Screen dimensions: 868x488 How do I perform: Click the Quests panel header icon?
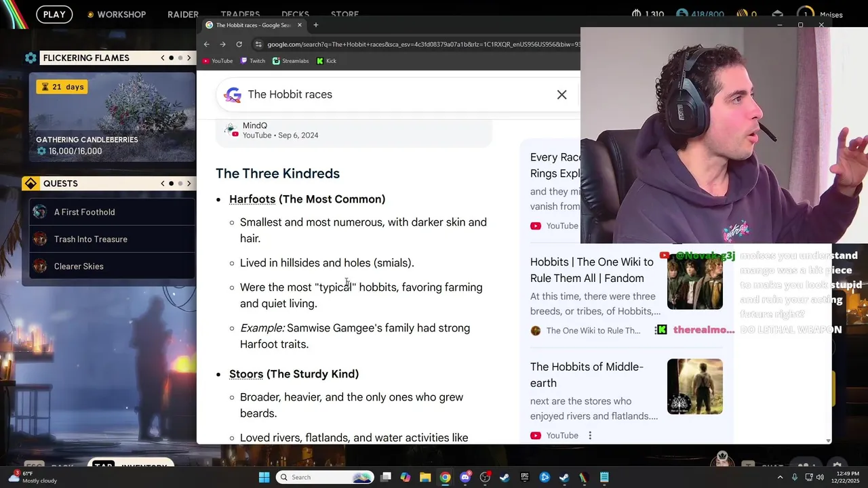(x=31, y=184)
